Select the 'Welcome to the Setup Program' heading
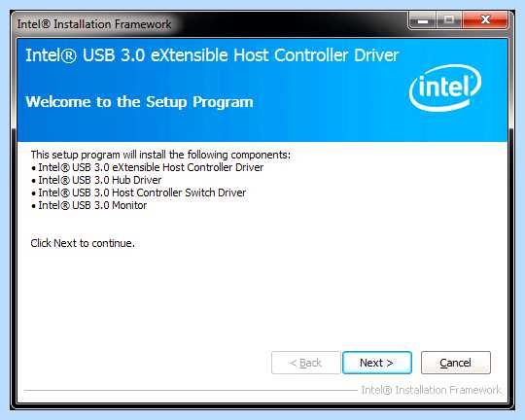This screenshot has height=420, width=525. (140, 102)
